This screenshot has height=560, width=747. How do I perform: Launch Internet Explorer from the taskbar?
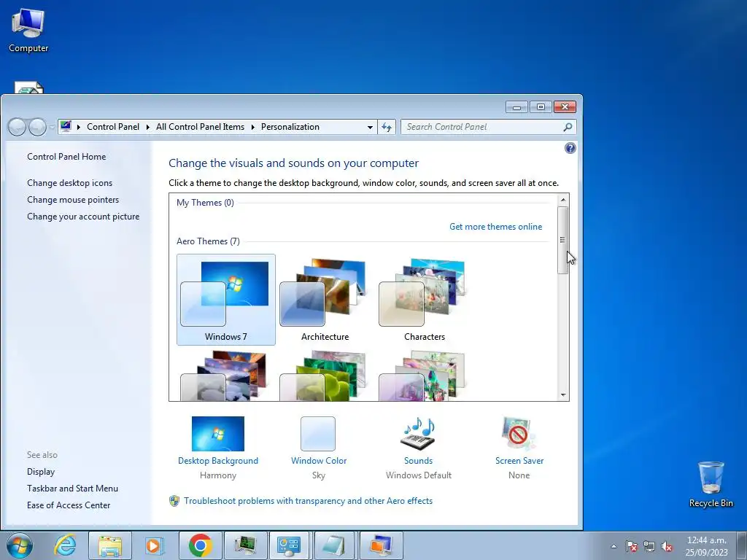[65, 545]
